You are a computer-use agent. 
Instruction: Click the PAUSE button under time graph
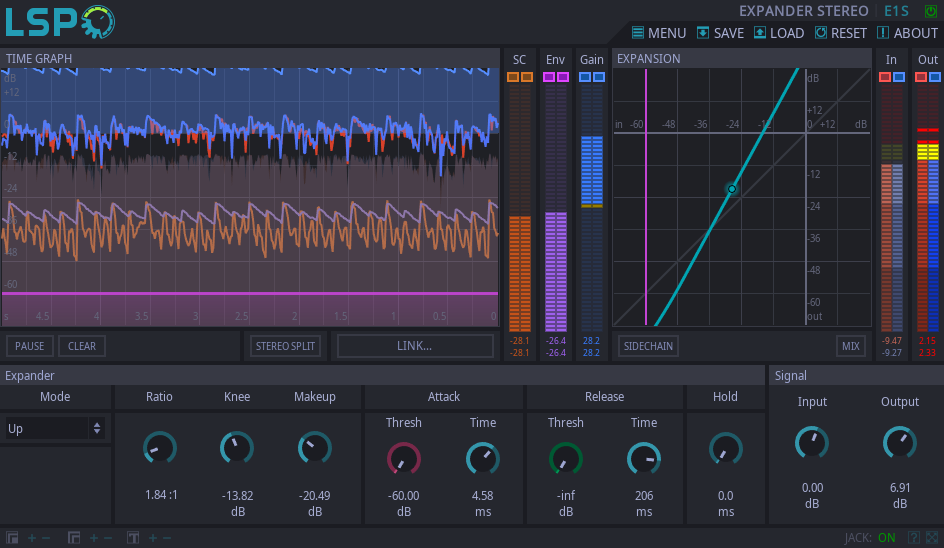[30, 346]
